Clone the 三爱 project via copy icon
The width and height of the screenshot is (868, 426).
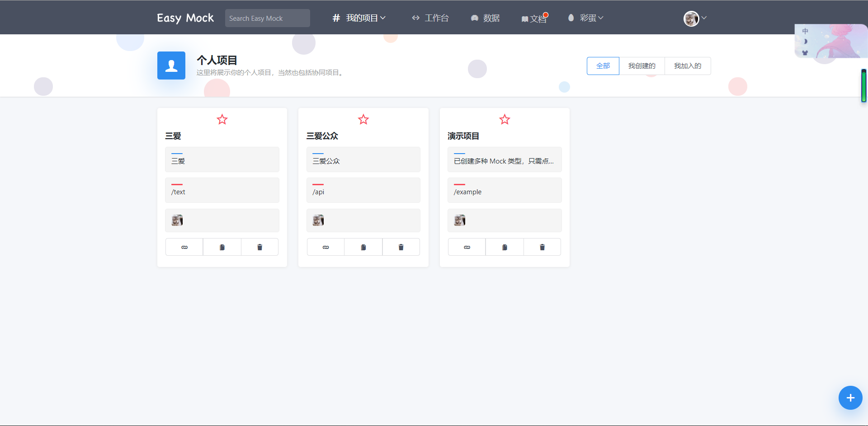(x=222, y=247)
